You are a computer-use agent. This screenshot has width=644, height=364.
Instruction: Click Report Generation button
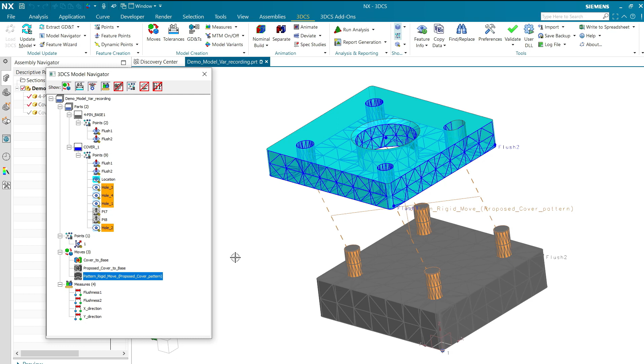point(362,42)
